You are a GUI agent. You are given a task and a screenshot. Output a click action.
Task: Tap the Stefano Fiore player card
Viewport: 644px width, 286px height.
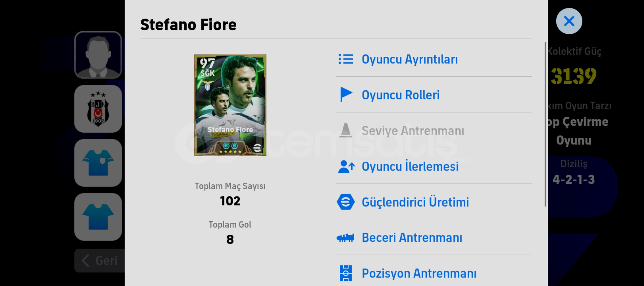pos(230,105)
